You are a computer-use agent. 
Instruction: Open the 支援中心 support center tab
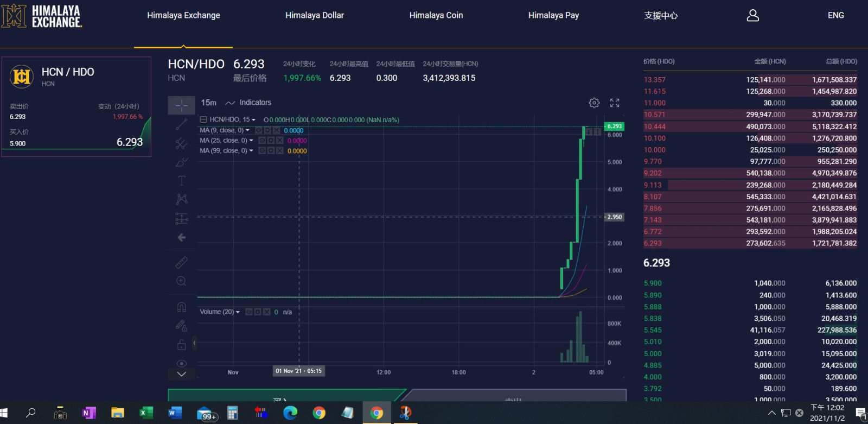(661, 15)
